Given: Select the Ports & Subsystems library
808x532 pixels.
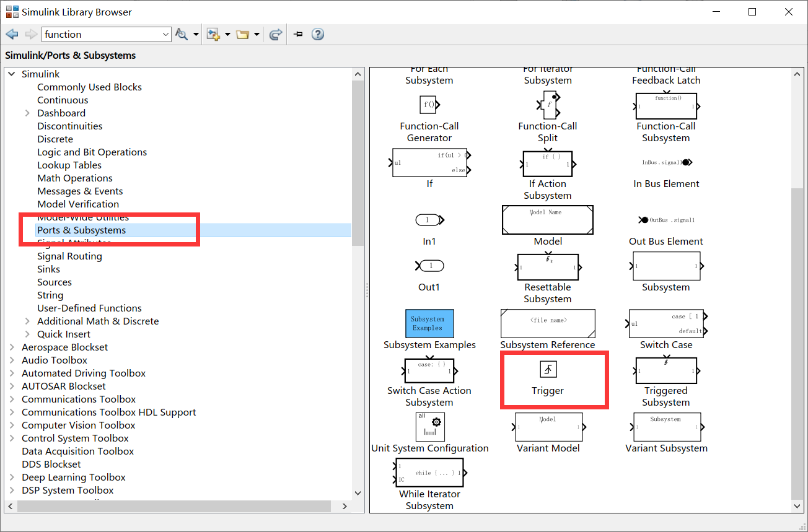Looking at the screenshot, I should pyautogui.click(x=82, y=230).
